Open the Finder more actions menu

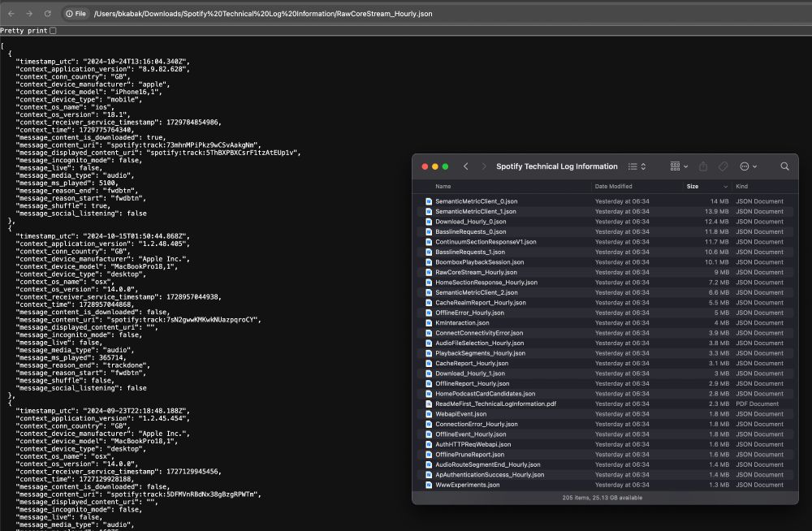[x=748, y=166]
